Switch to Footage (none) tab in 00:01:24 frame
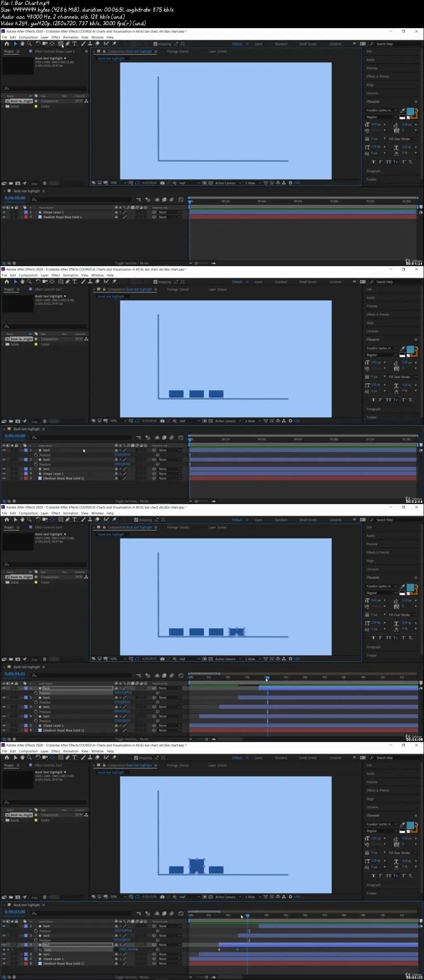Screen dimensions: 424x980 (x=178, y=51)
